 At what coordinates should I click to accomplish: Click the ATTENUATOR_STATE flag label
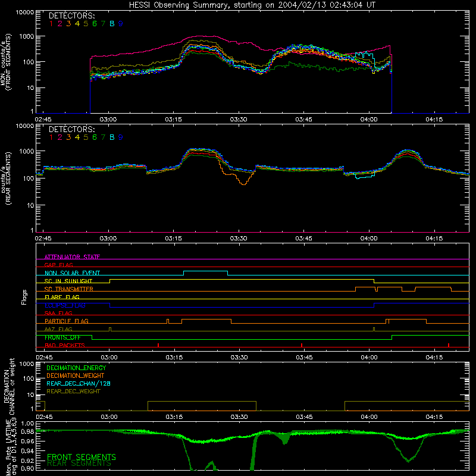[x=72, y=257]
